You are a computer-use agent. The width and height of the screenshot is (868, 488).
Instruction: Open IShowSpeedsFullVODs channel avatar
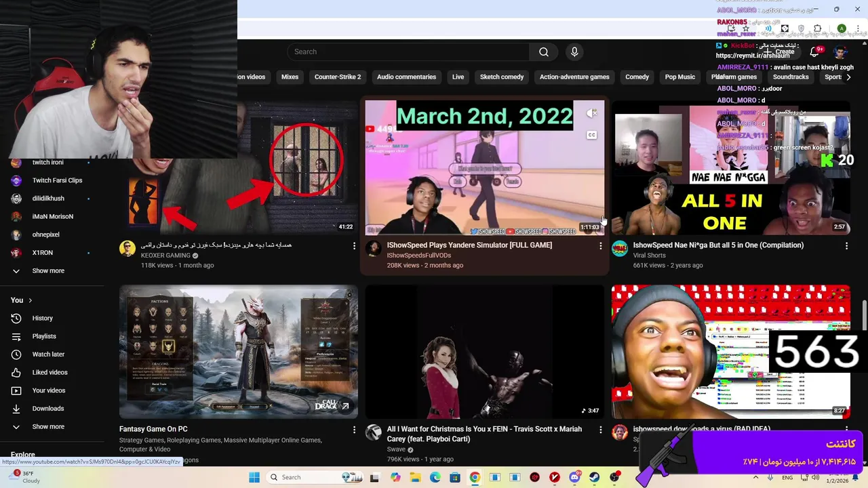(x=374, y=248)
